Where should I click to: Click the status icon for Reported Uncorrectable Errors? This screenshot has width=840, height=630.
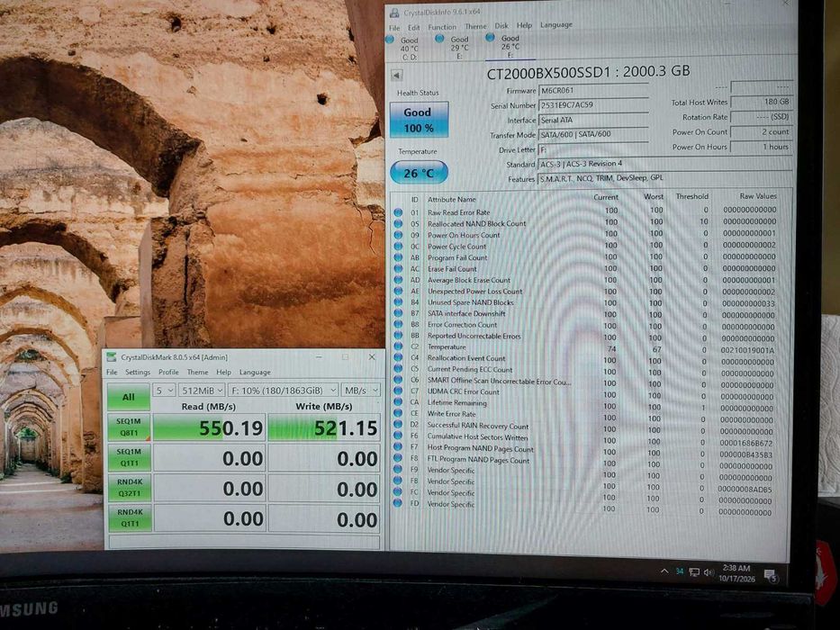pyautogui.click(x=398, y=336)
